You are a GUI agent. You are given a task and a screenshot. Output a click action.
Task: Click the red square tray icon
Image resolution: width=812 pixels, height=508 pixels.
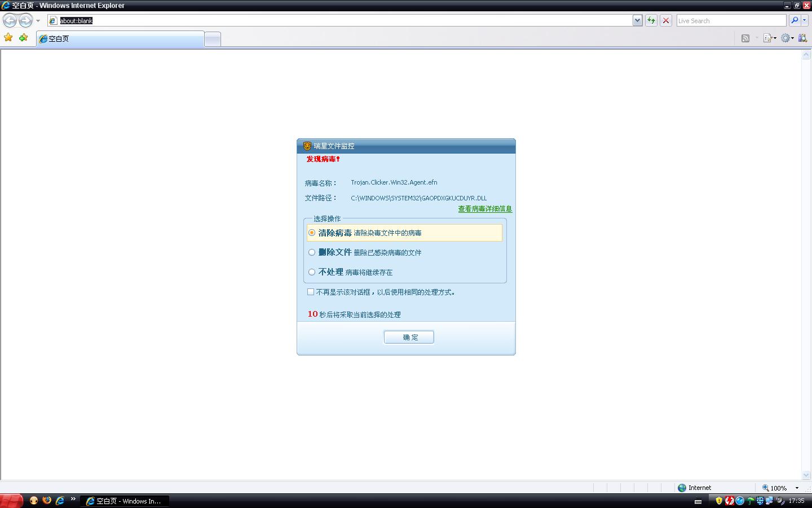[x=730, y=501]
